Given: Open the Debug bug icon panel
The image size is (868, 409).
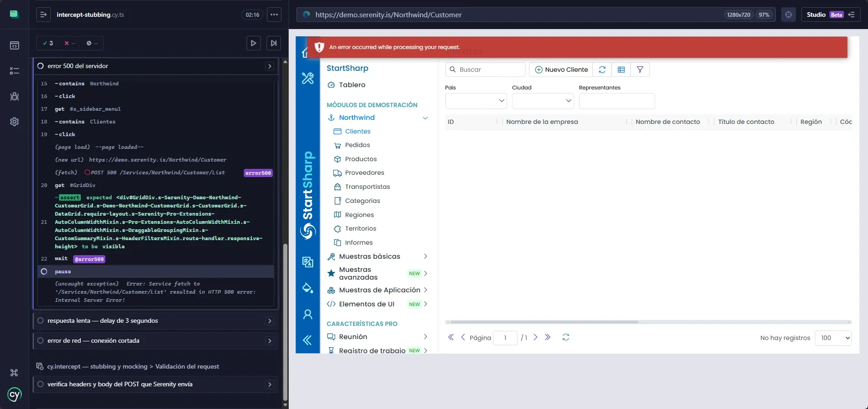Looking at the screenshot, I should (x=15, y=96).
